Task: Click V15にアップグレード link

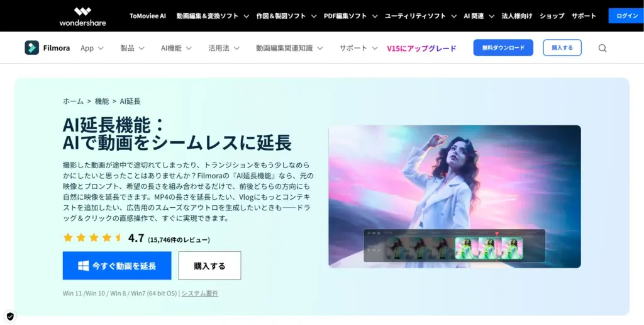Action: (421, 48)
